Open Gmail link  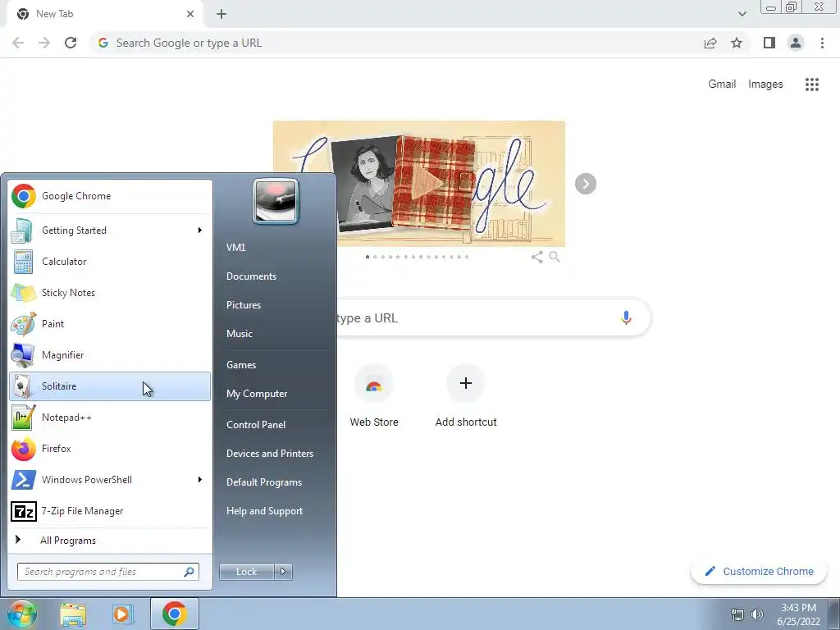[722, 84]
